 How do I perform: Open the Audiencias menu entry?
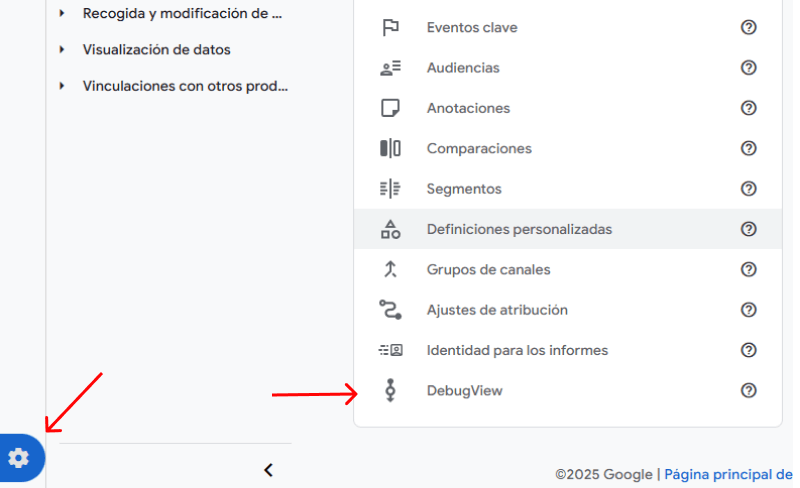point(568,67)
